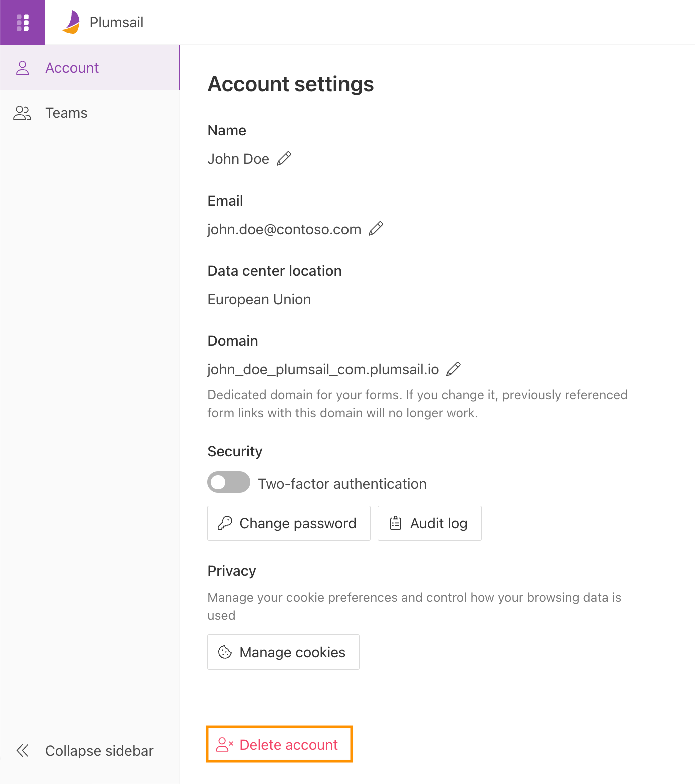The width and height of the screenshot is (695, 784).
Task: Click the Change password button
Action: (289, 523)
